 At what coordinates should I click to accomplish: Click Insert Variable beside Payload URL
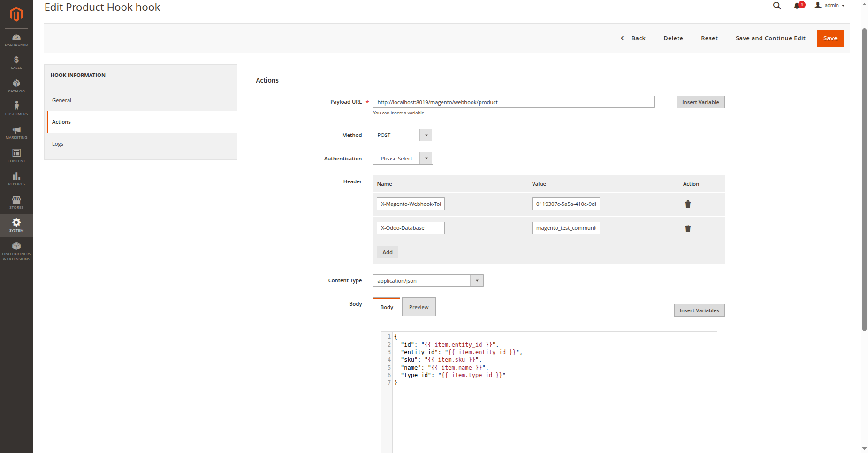pos(700,102)
